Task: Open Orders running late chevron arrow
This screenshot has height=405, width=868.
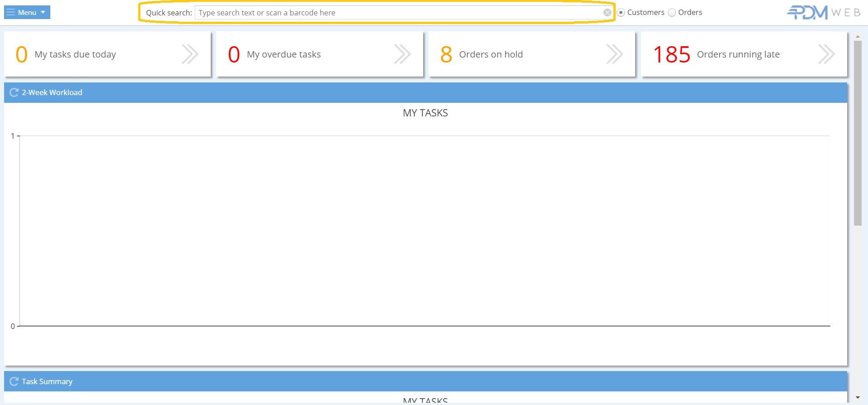Action: pos(826,54)
